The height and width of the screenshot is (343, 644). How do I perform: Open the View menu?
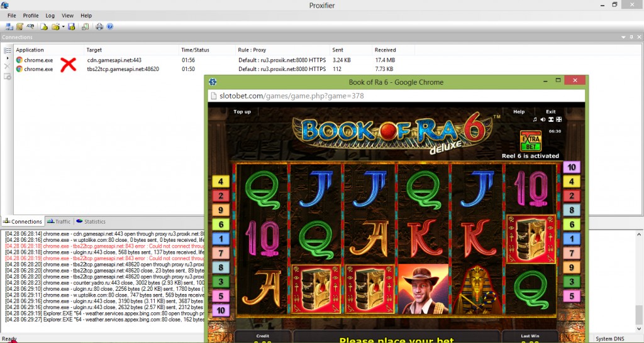pos(68,16)
